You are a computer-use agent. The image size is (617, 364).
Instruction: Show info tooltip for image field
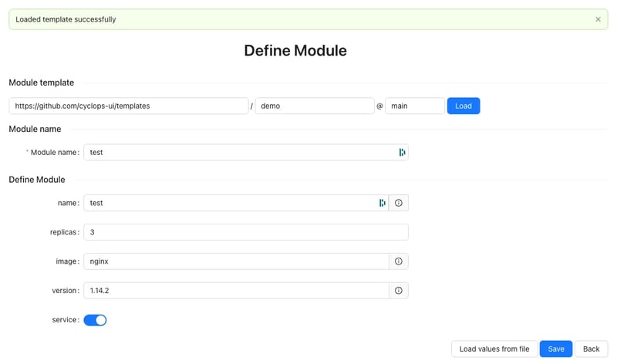(x=399, y=261)
